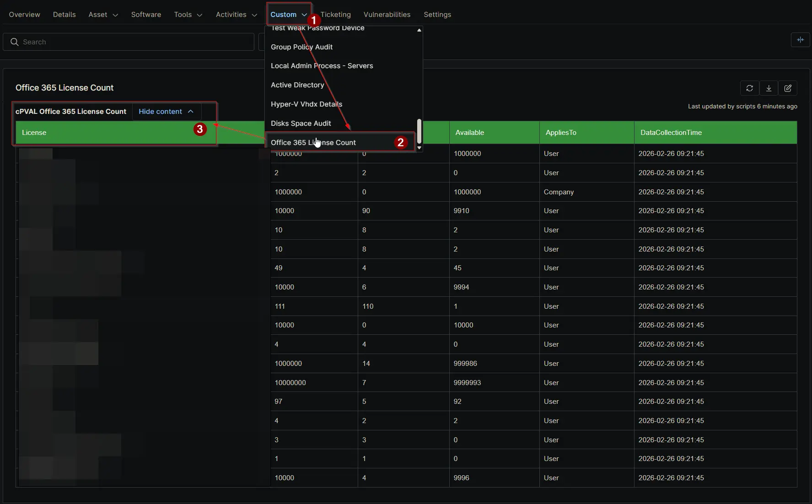Open the Settings tab
Screen dimensions: 812x504
437,15
